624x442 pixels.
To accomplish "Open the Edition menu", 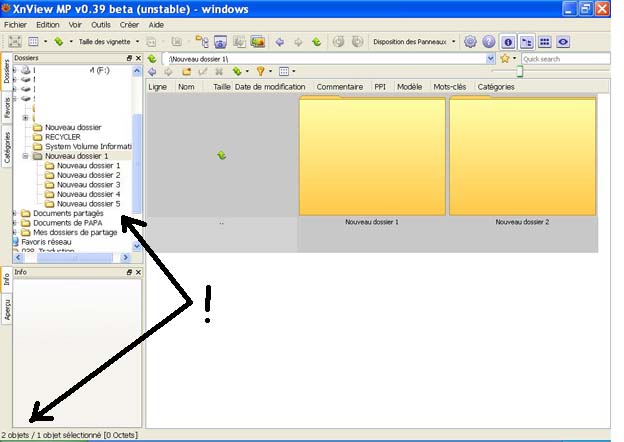I will pyautogui.click(x=48, y=25).
